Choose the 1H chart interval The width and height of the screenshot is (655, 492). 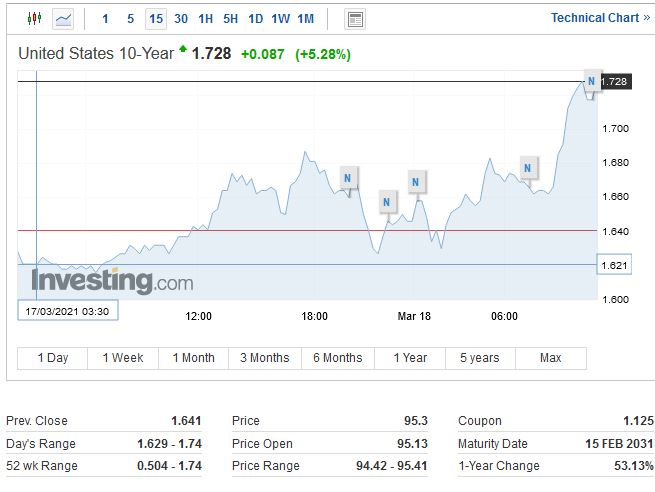tap(205, 19)
